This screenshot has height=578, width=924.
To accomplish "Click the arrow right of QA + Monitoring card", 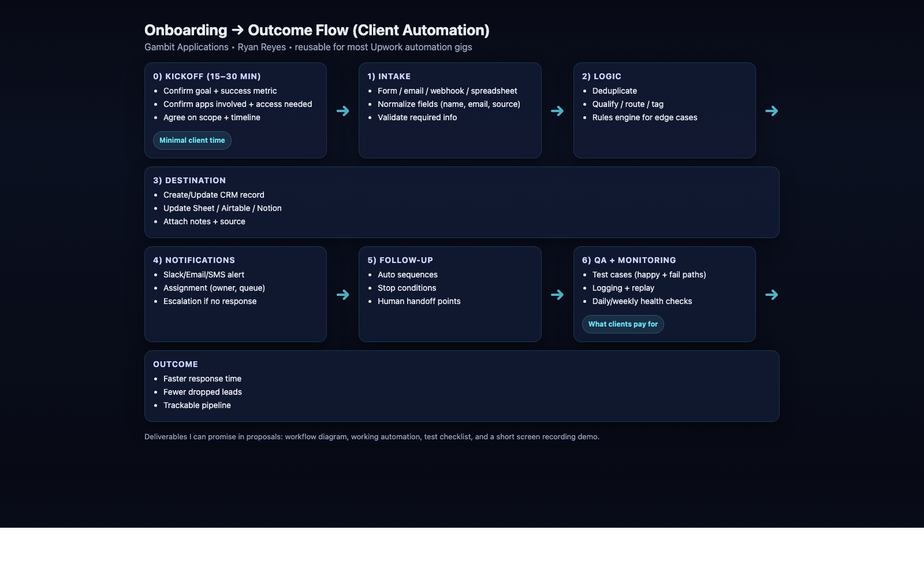I will [772, 295].
